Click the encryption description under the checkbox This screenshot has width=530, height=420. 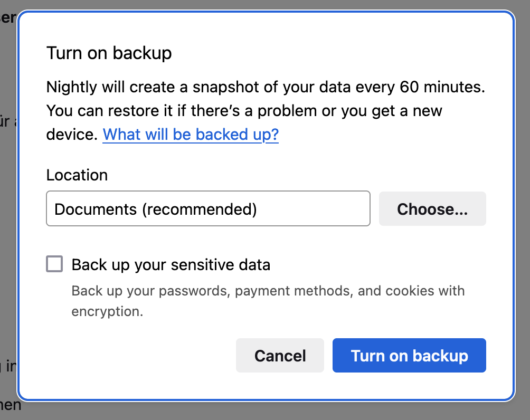[268, 301]
